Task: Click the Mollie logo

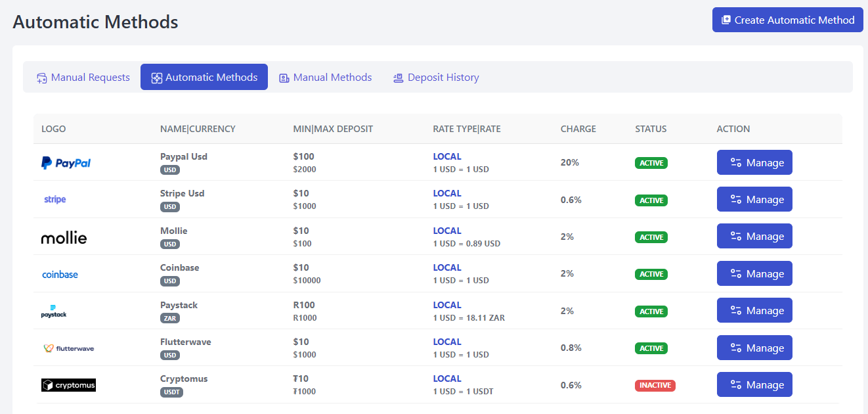Action: pos(64,237)
